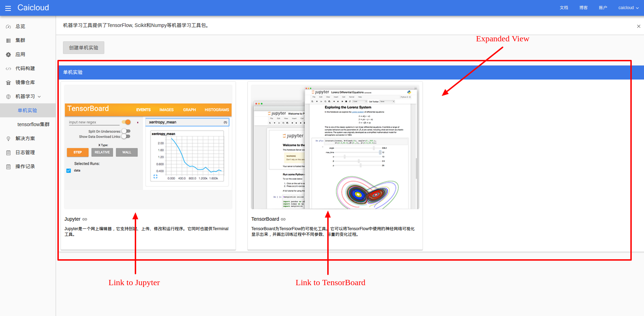Click the link icon next to TensorBoard

click(283, 219)
